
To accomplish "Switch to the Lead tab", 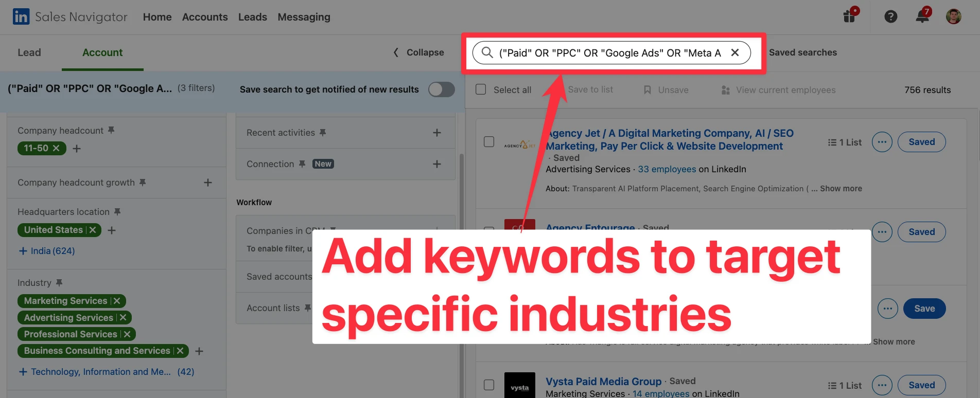I will pyautogui.click(x=29, y=52).
